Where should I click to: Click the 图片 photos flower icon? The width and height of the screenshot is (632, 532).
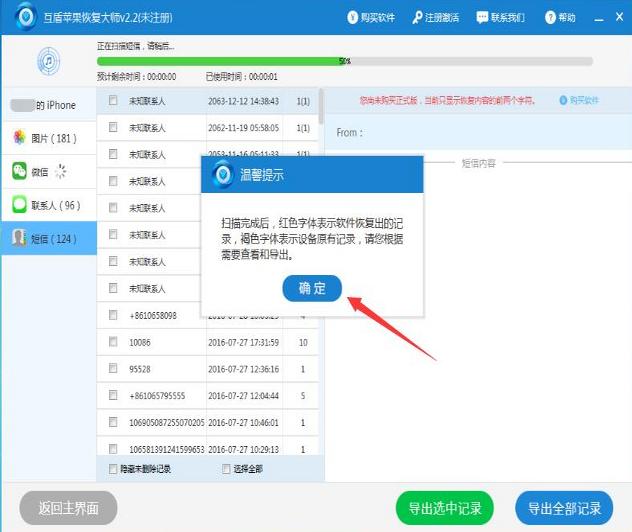click(x=19, y=137)
